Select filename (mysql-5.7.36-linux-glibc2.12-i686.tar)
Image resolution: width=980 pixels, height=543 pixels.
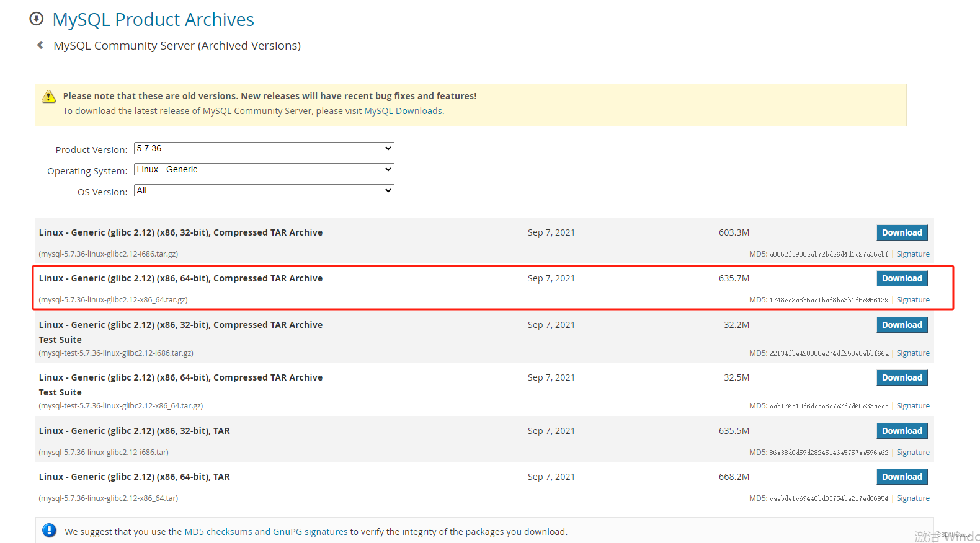point(104,452)
